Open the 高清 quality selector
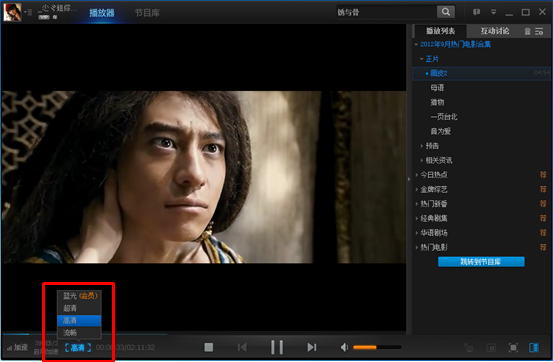The image size is (553, 362). click(78, 348)
